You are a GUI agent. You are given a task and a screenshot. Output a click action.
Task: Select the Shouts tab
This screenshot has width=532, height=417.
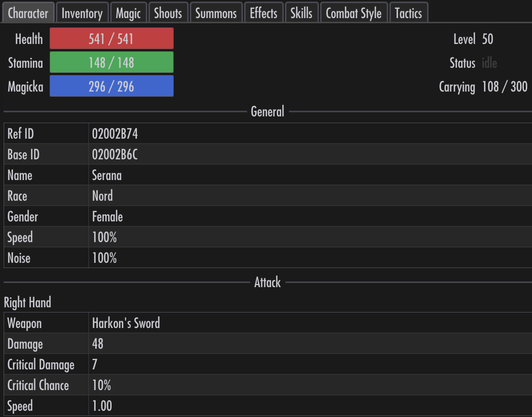coord(168,12)
